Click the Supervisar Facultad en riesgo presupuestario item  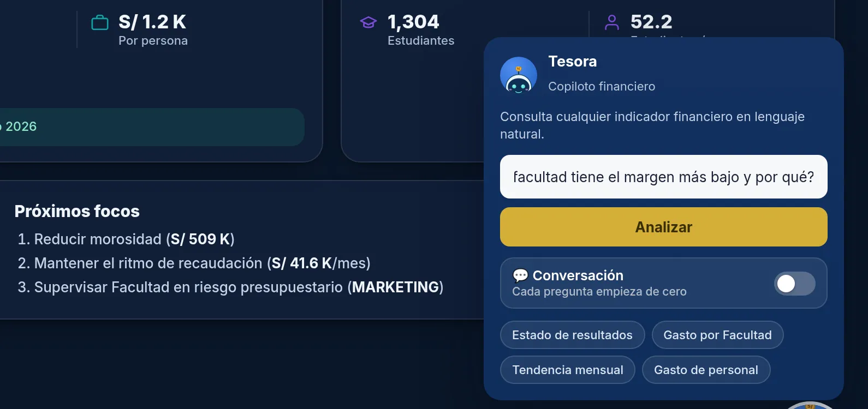[x=230, y=287]
